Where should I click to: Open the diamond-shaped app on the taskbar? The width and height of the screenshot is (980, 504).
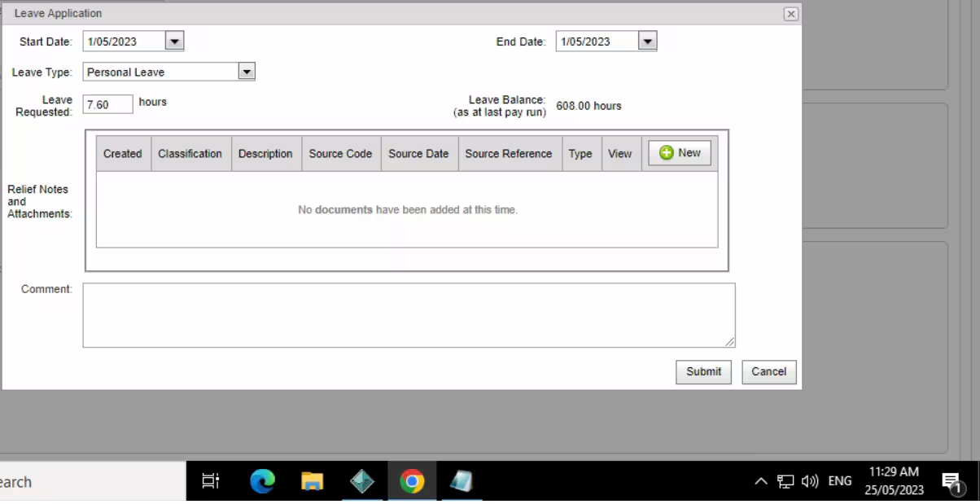362,481
